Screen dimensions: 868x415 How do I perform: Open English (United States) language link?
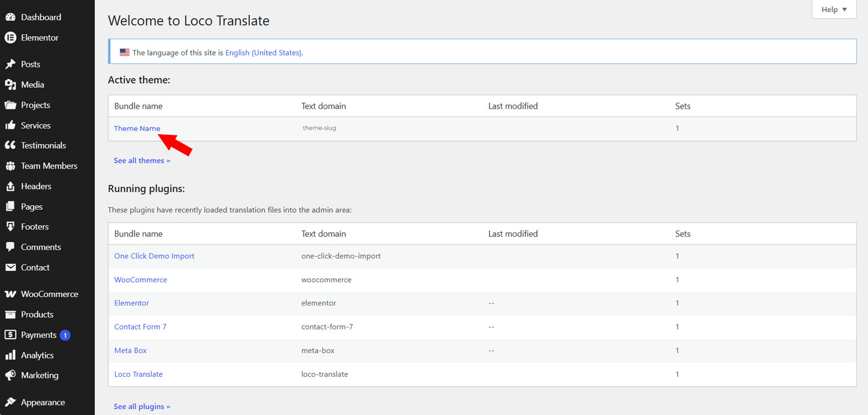click(263, 53)
